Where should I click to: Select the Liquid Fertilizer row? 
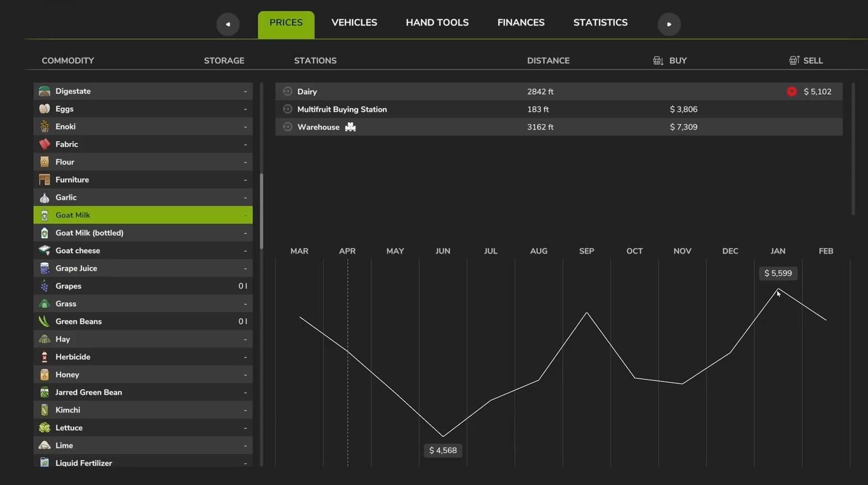pos(143,462)
